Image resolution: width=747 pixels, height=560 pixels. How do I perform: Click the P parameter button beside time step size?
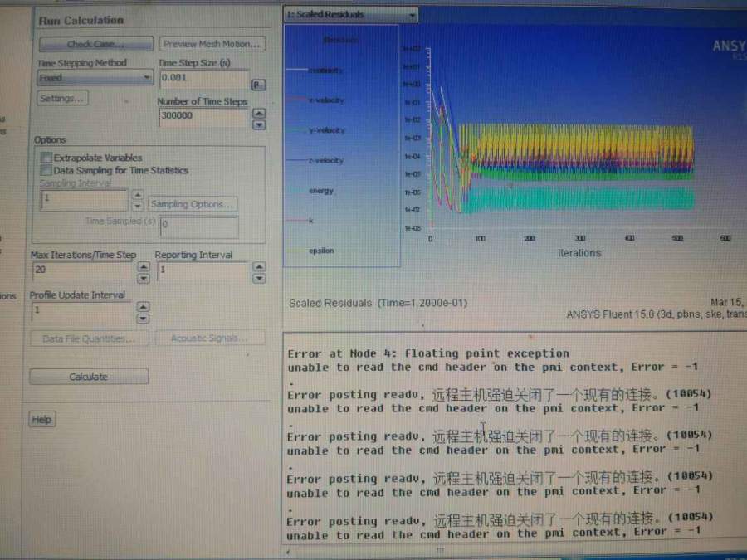[x=258, y=85]
